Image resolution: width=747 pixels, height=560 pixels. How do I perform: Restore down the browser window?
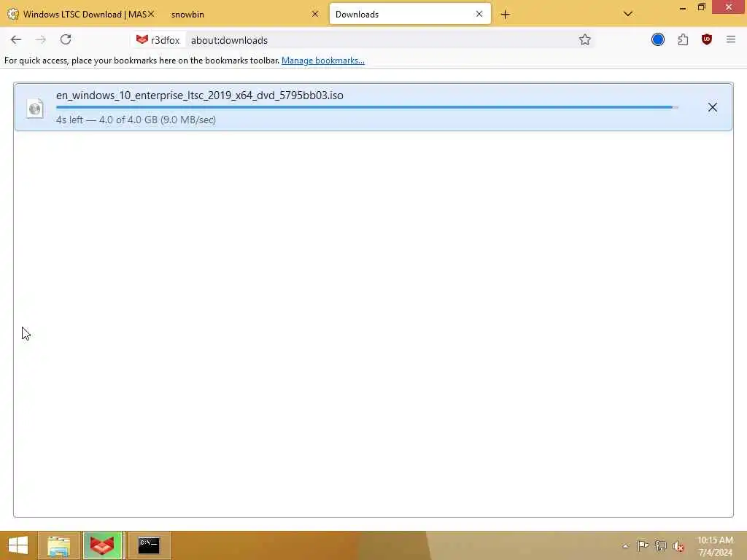[701, 7]
